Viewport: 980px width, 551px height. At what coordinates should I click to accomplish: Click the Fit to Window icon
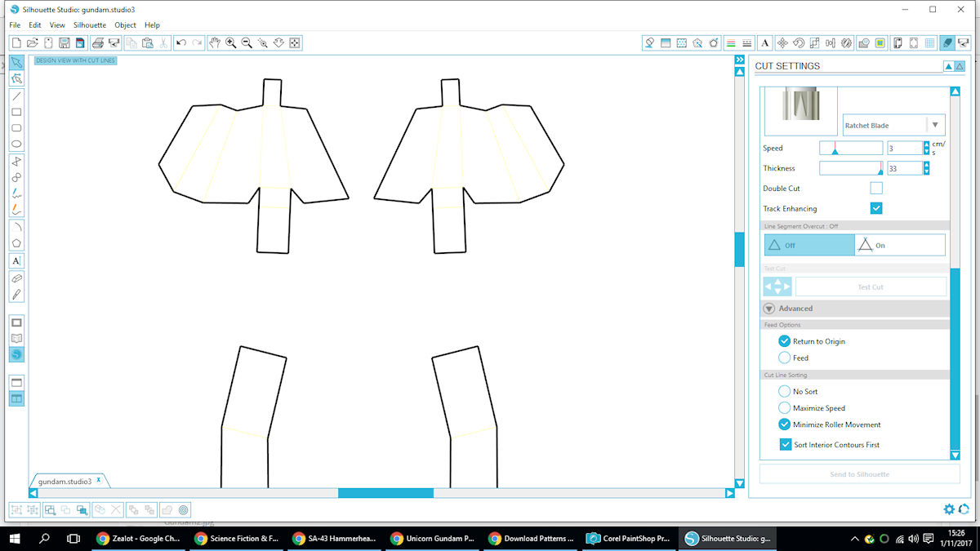coord(295,42)
